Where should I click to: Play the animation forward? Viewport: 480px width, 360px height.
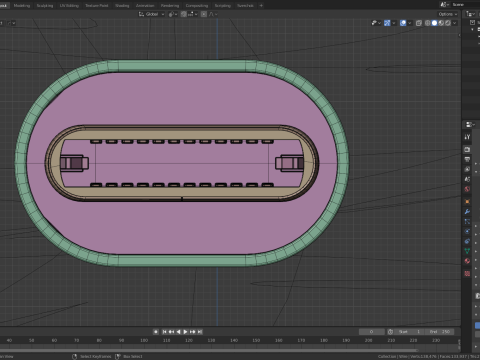tap(185, 332)
